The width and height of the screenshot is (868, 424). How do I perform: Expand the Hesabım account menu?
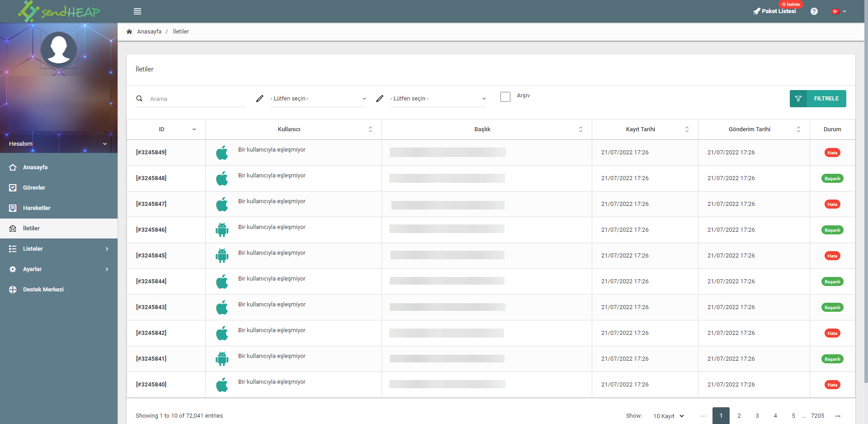[59, 143]
